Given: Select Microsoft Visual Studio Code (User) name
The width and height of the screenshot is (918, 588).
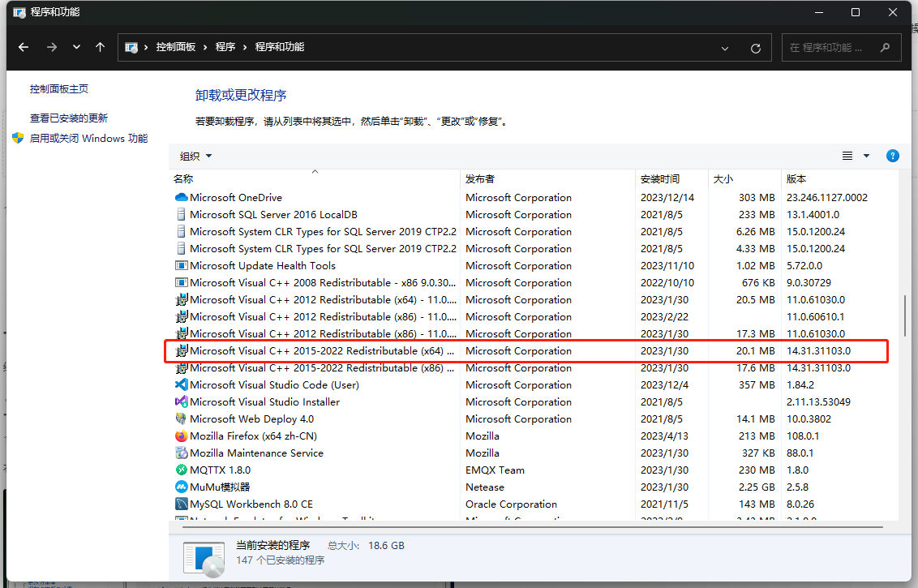Looking at the screenshot, I should coord(275,384).
